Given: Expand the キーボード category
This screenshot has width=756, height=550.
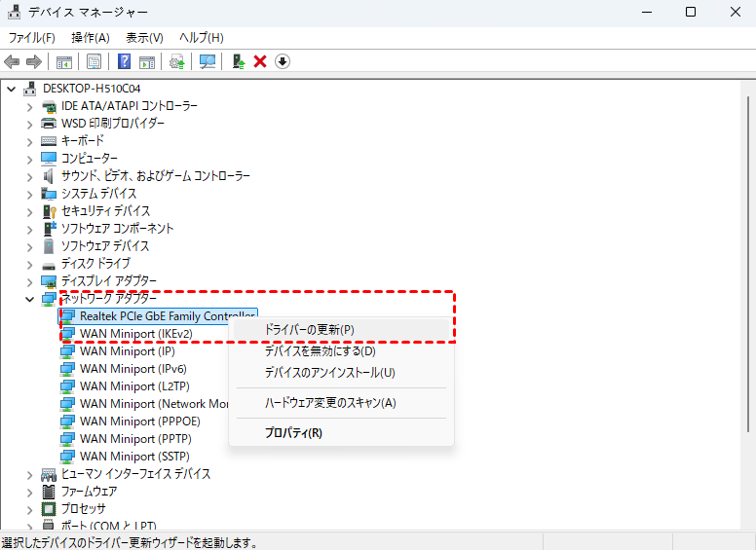Looking at the screenshot, I should tap(30, 141).
